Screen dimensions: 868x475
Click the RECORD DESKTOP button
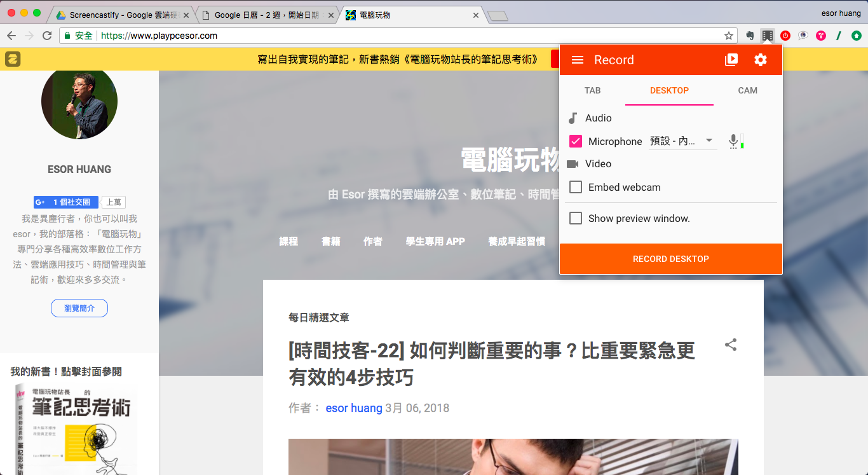671,259
